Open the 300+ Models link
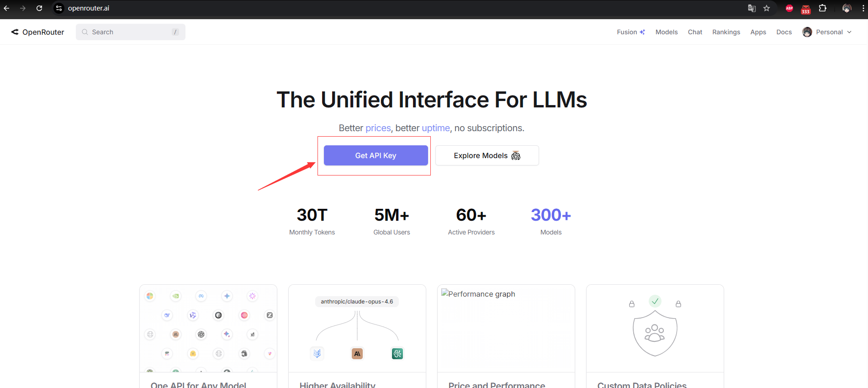This screenshot has height=388, width=868. click(551, 221)
